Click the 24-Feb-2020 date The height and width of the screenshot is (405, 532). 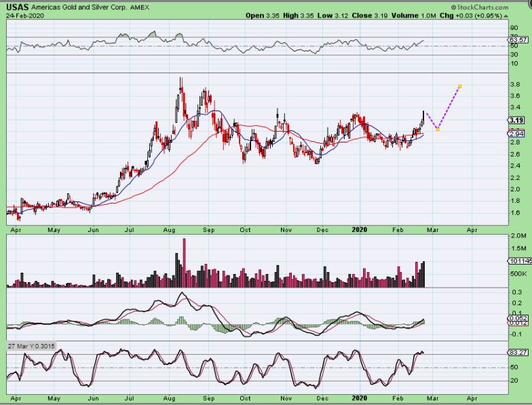24,15
